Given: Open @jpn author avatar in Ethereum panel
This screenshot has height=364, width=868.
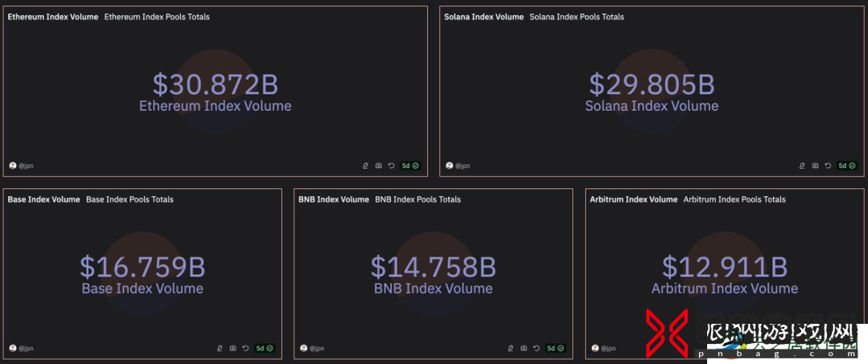Looking at the screenshot, I should [13, 166].
